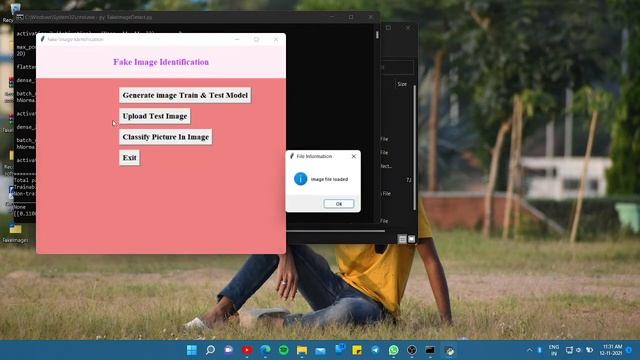Switch to the Python app taskbar icon
Image resolution: width=640 pixels, height=360 pixels.
click(x=449, y=350)
